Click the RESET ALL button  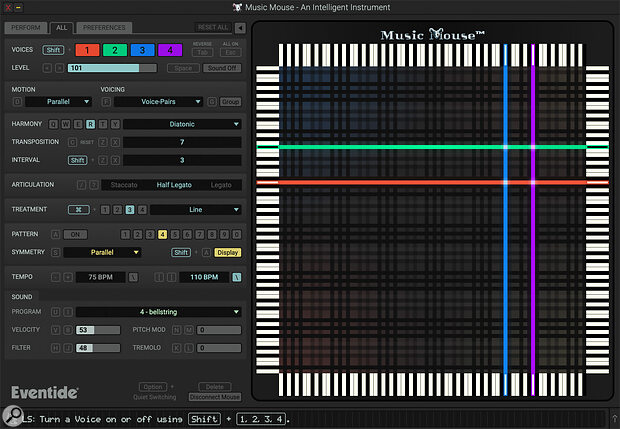[213, 27]
